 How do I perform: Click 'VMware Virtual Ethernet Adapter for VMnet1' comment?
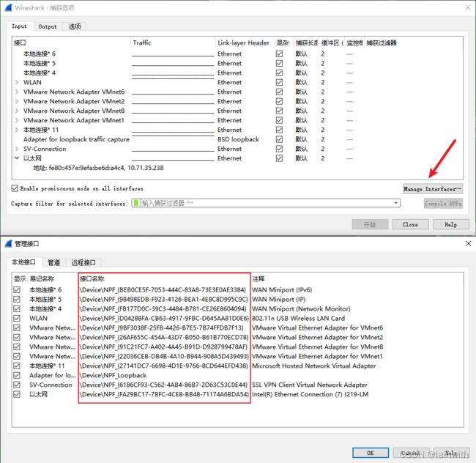[317, 356]
